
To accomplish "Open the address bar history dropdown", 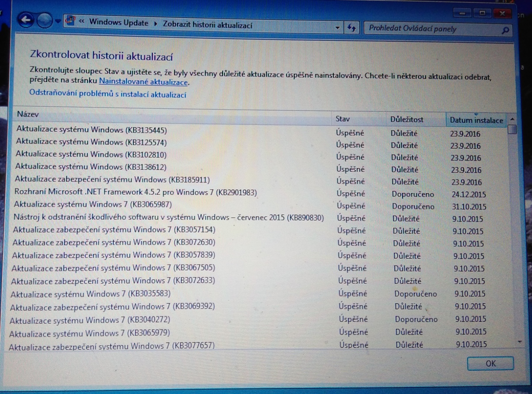I will 338,27.
